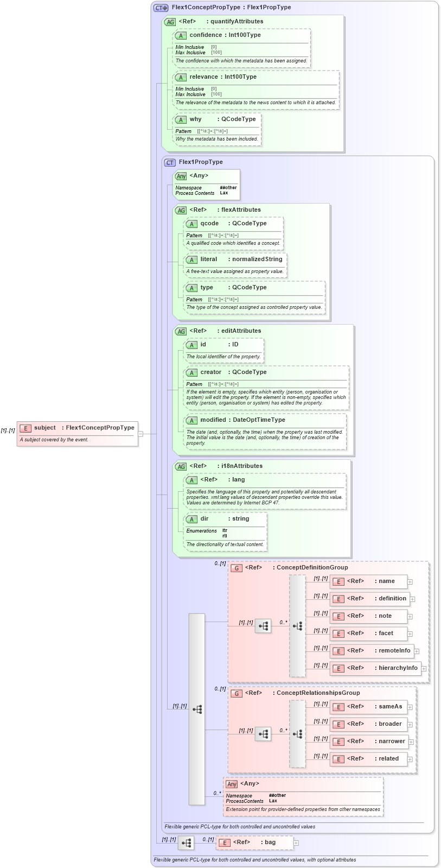
Task: Click the 'A subject covered by the event.' annotation
Action: point(54,440)
